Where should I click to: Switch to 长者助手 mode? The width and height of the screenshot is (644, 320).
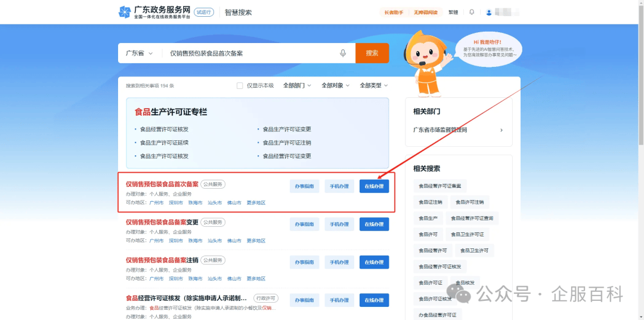pos(394,13)
